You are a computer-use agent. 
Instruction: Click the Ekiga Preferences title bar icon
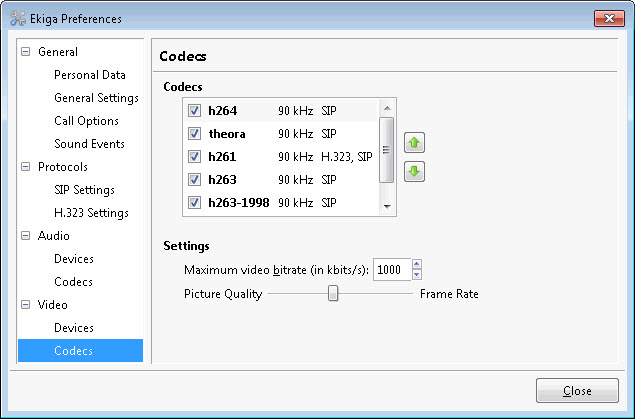point(17,18)
